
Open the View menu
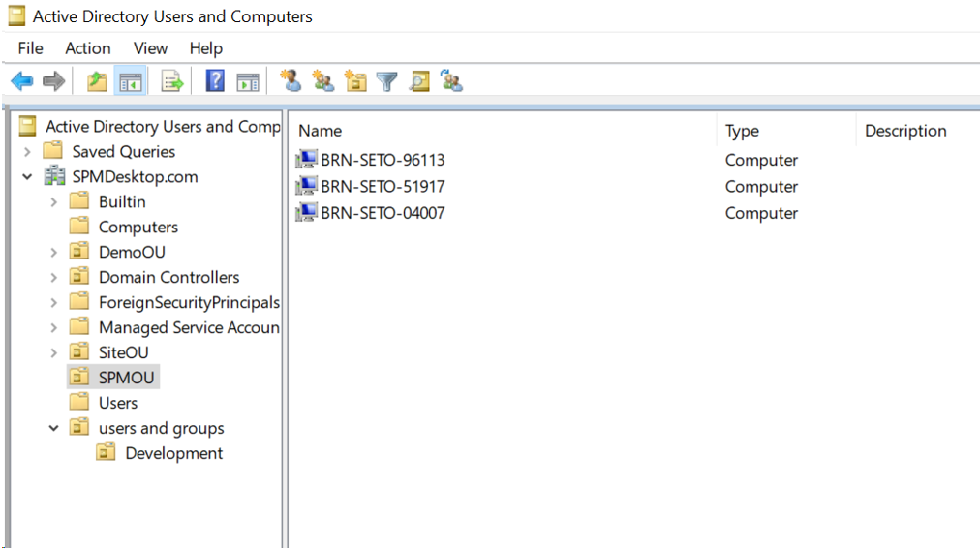150,47
